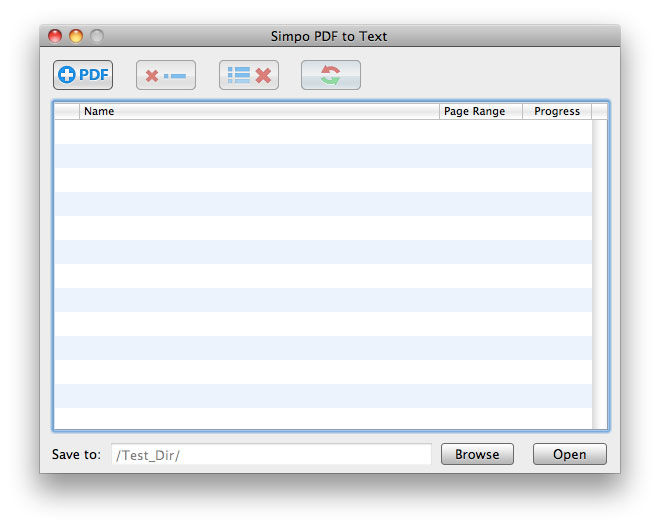Click the Page Range column header
Viewport: 660px width, 528px height.
coord(481,111)
